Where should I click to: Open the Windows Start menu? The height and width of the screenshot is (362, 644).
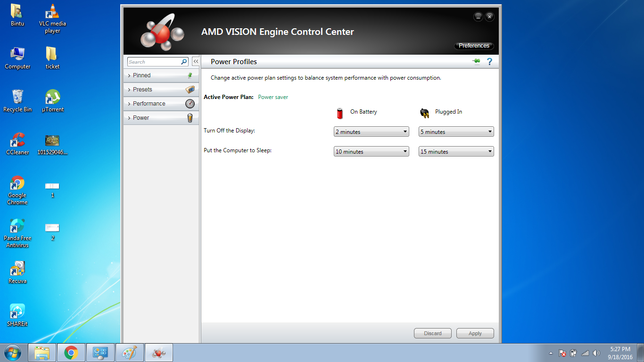click(13, 353)
